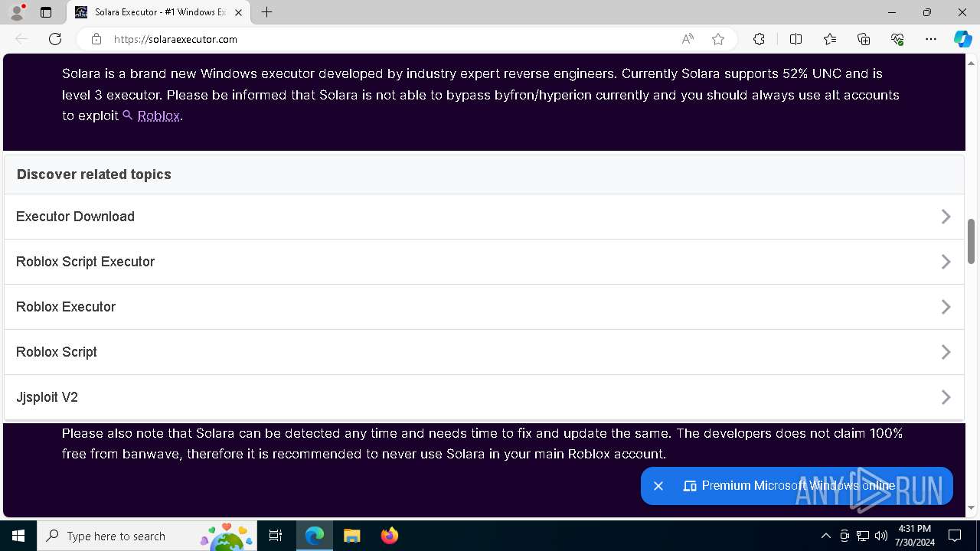Viewport: 980px width, 551px height.
Task: Show hidden system tray icons
Action: (x=825, y=536)
